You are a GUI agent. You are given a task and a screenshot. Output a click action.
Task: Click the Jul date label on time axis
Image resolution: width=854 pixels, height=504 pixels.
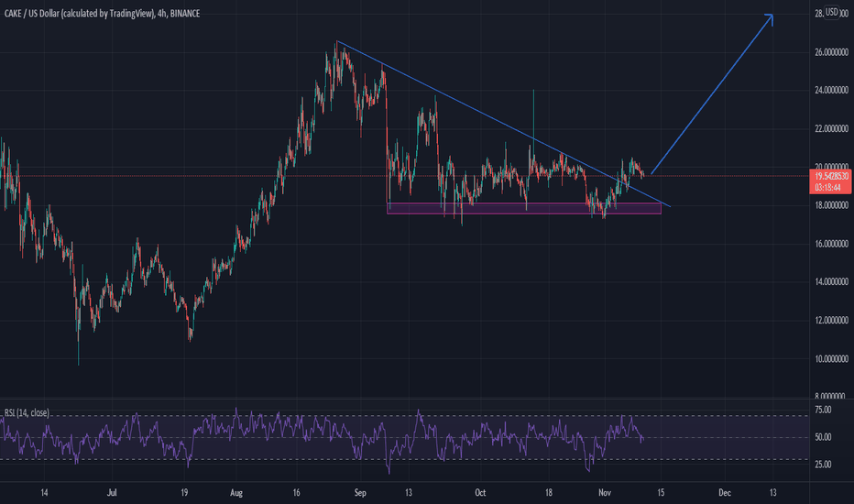pyautogui.click(x=112, y=493)
